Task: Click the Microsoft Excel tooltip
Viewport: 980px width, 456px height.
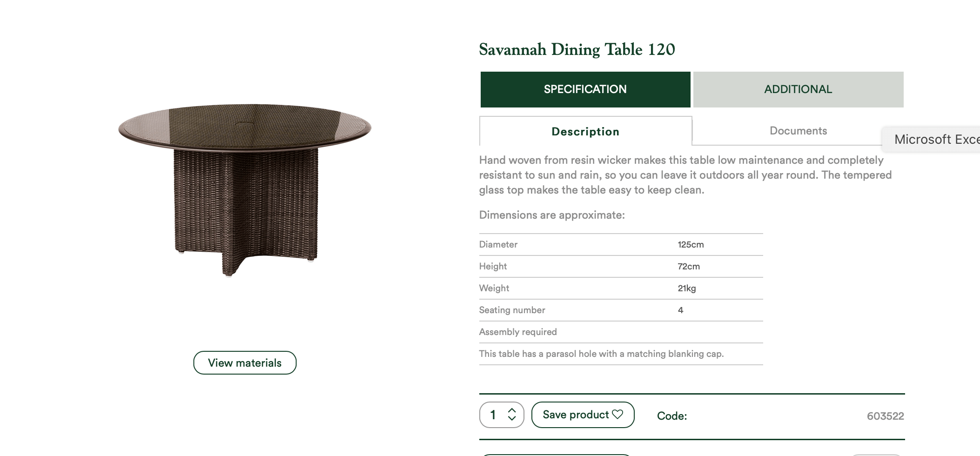Action: (x=932, y=139)
